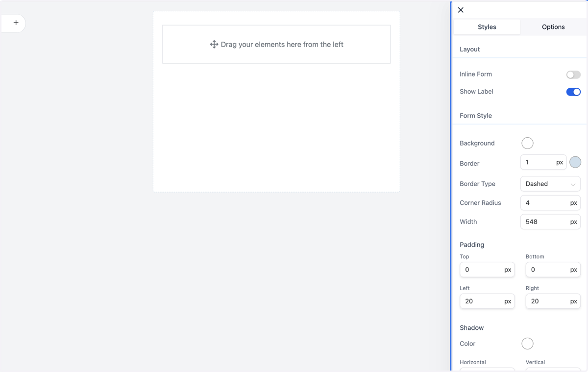This screenshot has height=372, width=588.
Task: Switch to the Styles tab
Action: click(x=487, y=27)
